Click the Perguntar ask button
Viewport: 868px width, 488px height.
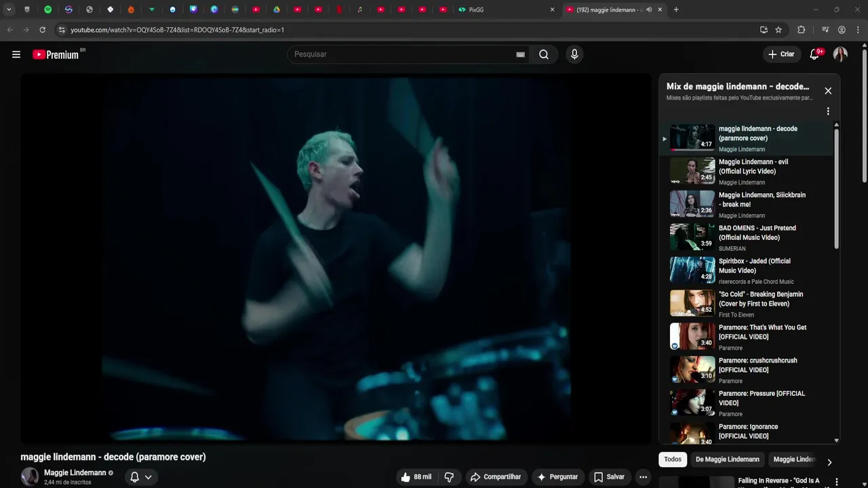557,477
